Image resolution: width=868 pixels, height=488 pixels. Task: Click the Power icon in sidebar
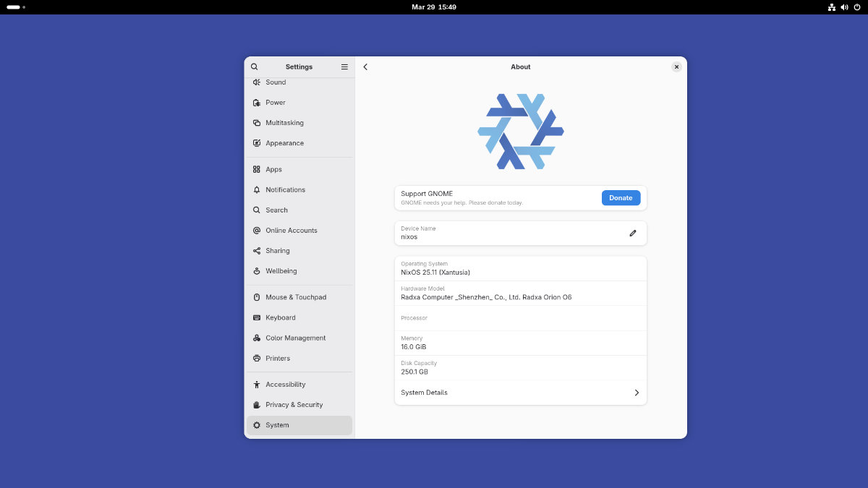[x=257, y=103]
